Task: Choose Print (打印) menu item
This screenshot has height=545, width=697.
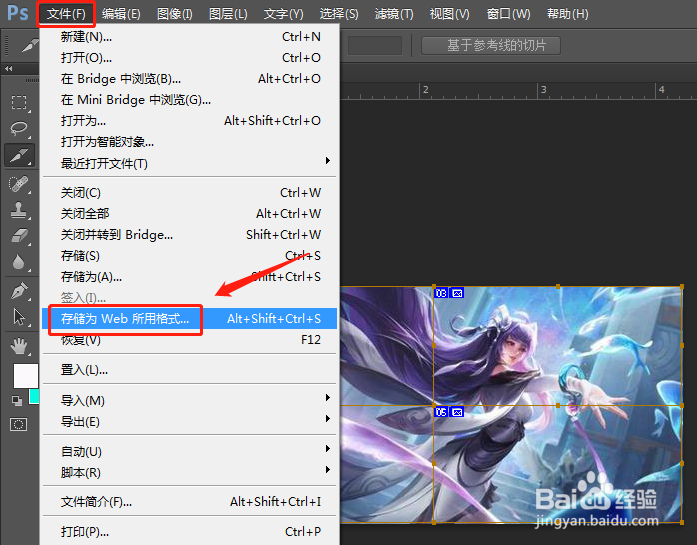Action: pyautogui.click(x=189, y=532)
